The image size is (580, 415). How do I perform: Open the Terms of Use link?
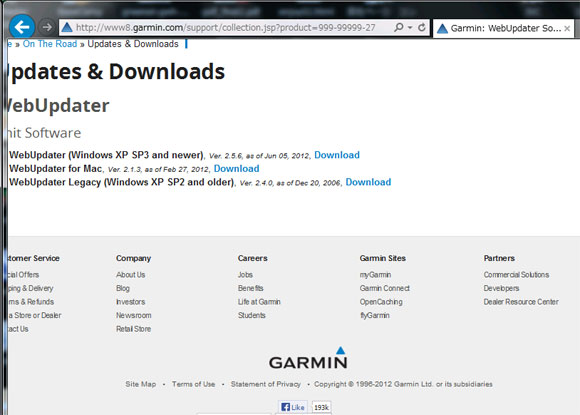[x=193, y=384]
